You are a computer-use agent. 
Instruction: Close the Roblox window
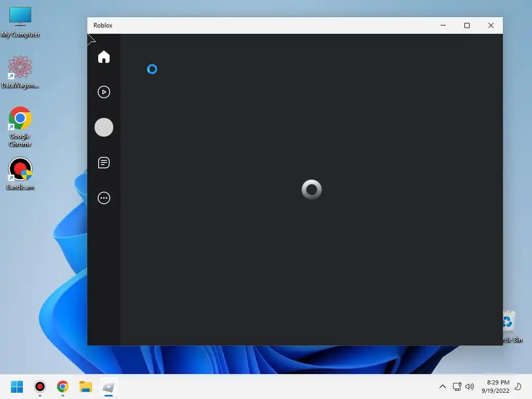[490, 25]
